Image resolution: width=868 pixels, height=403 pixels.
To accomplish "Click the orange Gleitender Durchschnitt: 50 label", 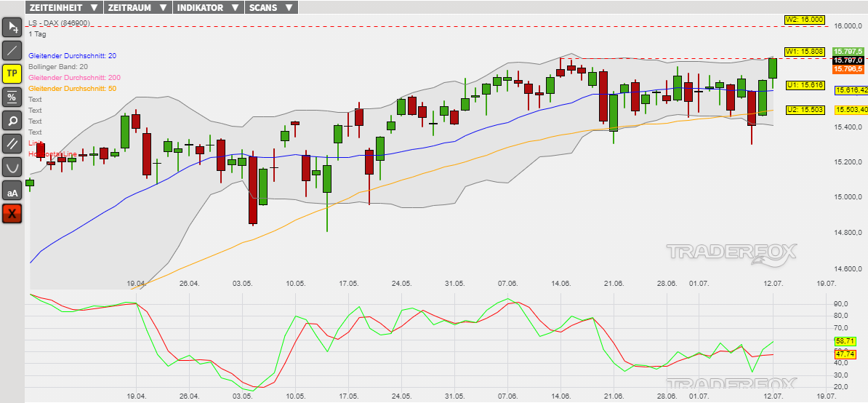I will 72,89.
